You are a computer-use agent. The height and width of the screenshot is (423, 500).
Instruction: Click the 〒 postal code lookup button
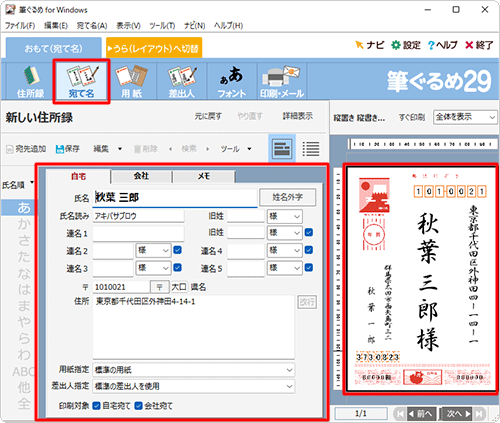pos(159,287)
